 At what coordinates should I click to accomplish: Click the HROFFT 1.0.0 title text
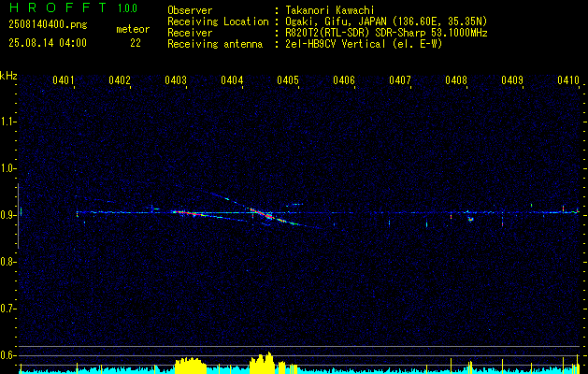74,7
